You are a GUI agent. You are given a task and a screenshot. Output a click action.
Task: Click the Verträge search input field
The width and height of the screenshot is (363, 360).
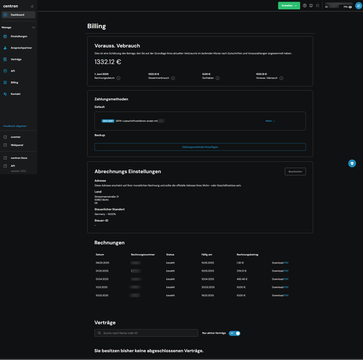(x=146, y=333)
